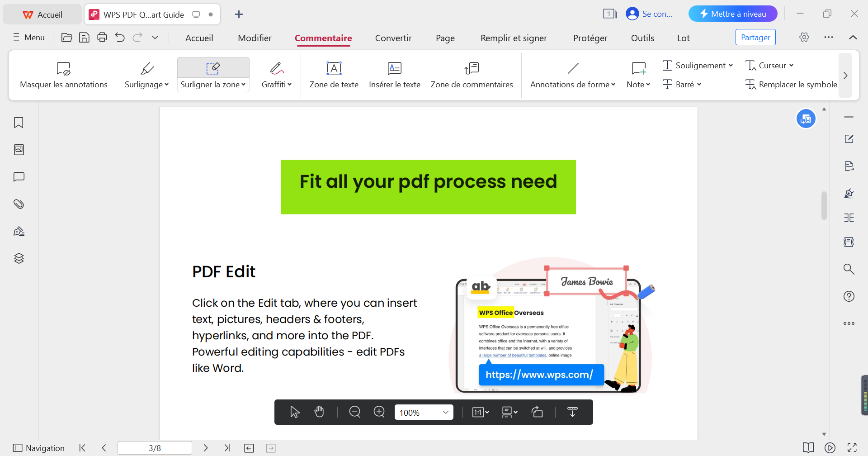This screenshot has width=868, height=456.
Task: Open the Page tab
Action: pos(445,38)
